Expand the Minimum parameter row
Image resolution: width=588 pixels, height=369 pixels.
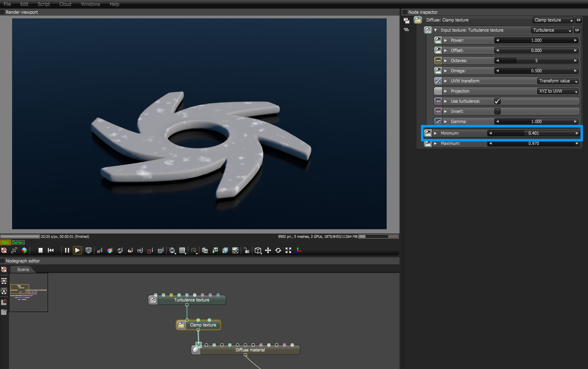click(435, 133)
